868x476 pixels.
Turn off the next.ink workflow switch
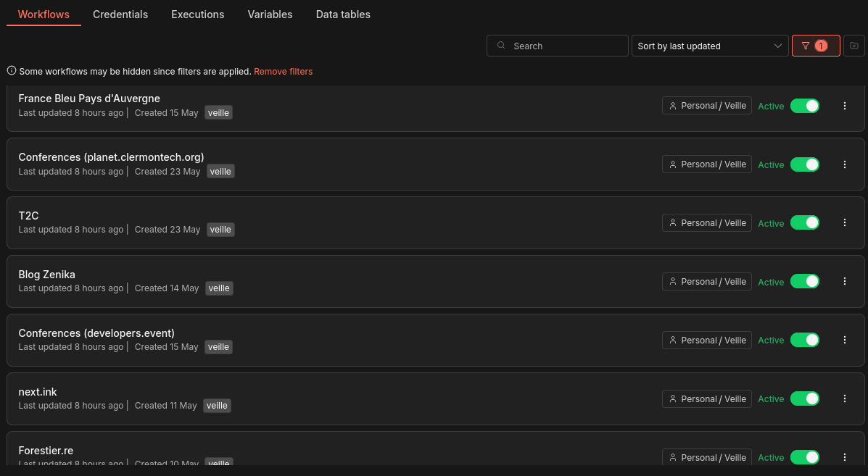click(804, 398)
